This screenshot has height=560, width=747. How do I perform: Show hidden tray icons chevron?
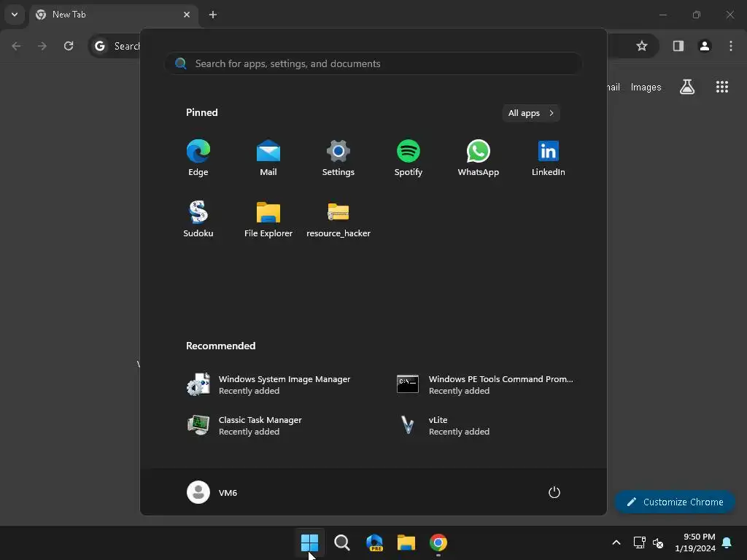click(x=616, y=542)
